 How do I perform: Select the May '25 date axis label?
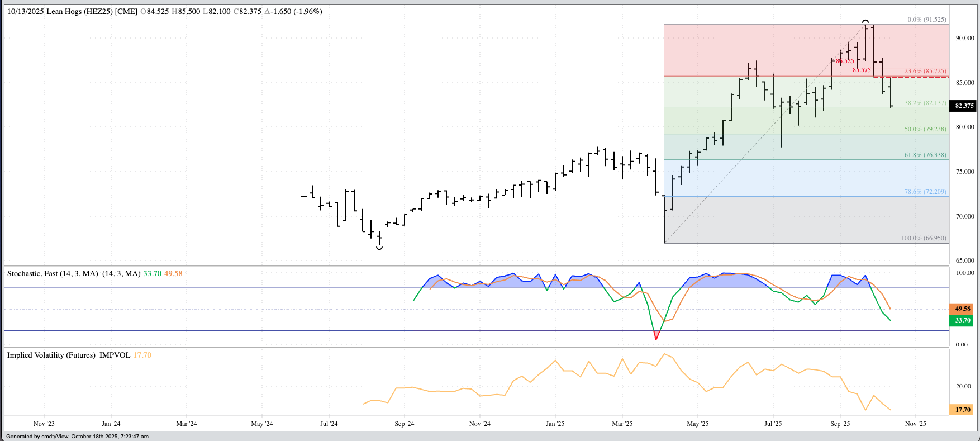coord(697,424)
